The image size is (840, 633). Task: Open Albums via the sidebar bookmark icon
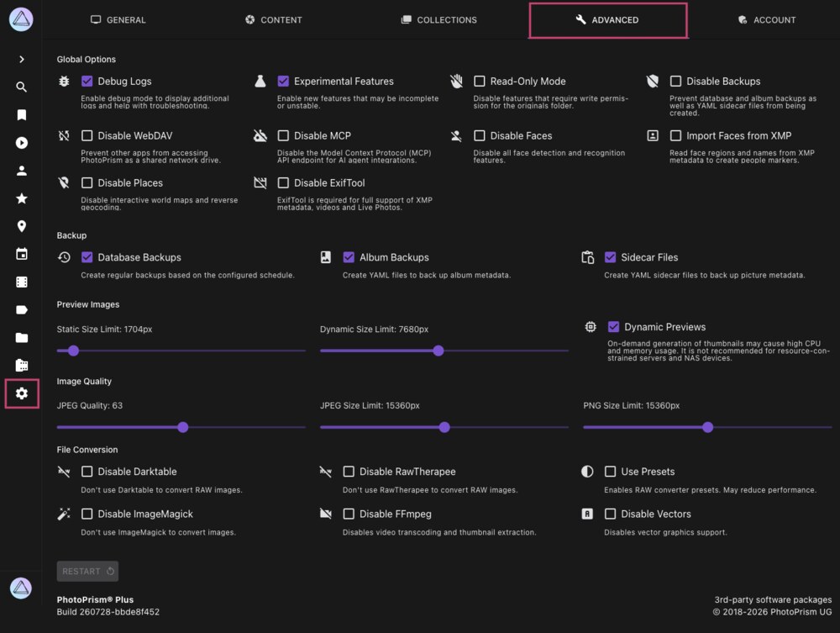point(22,114)
